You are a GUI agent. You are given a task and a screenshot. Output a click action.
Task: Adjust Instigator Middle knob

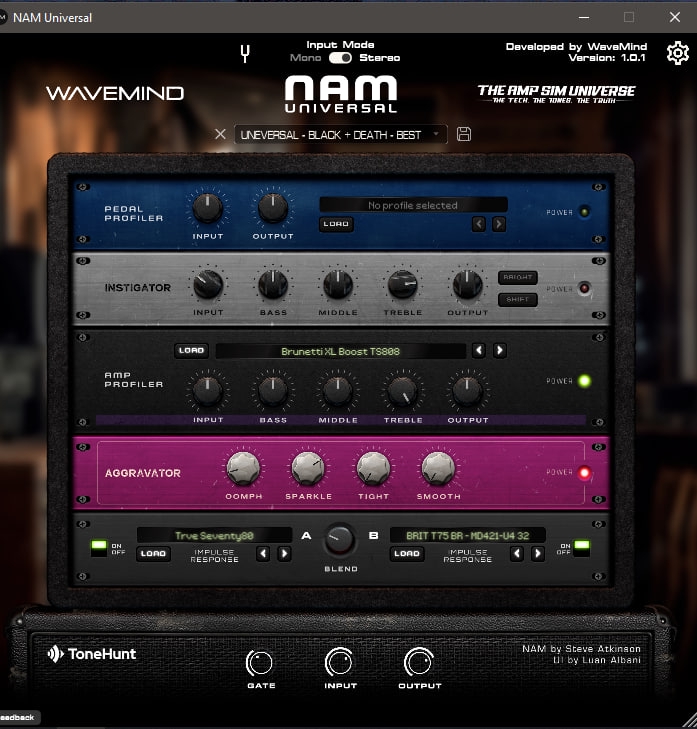click(x=338, y=284)
